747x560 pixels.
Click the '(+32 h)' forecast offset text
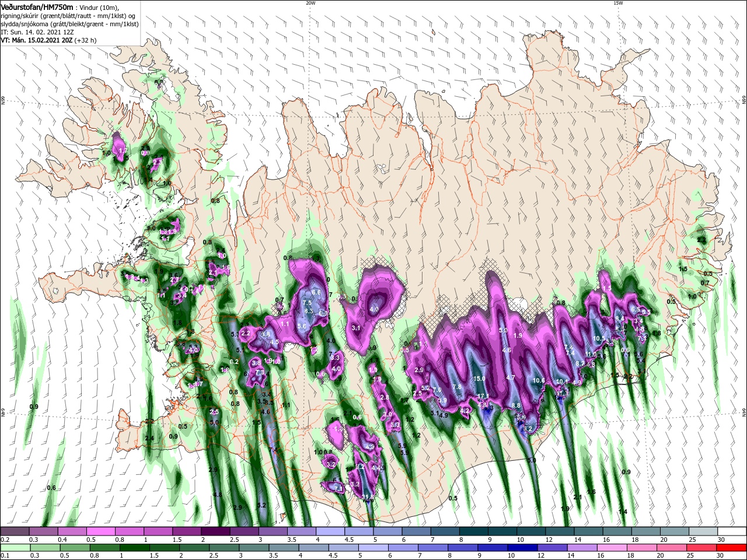tap(85, 40)
